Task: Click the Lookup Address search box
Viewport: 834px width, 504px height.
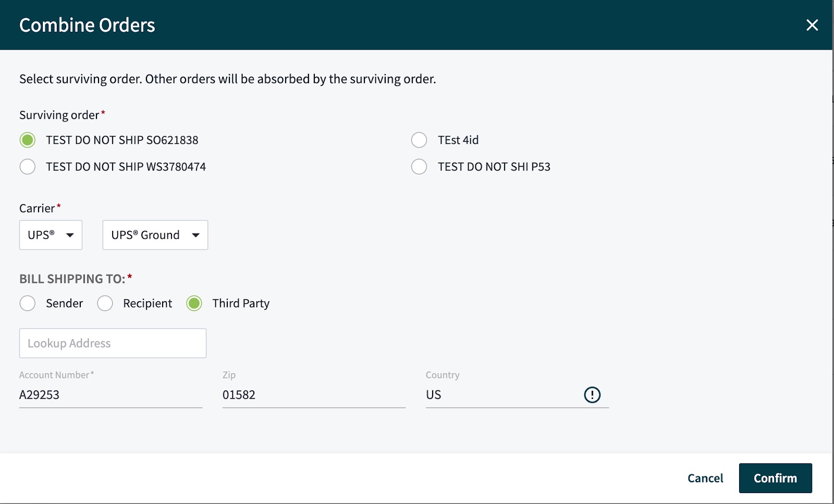Action: pos(112,343)
